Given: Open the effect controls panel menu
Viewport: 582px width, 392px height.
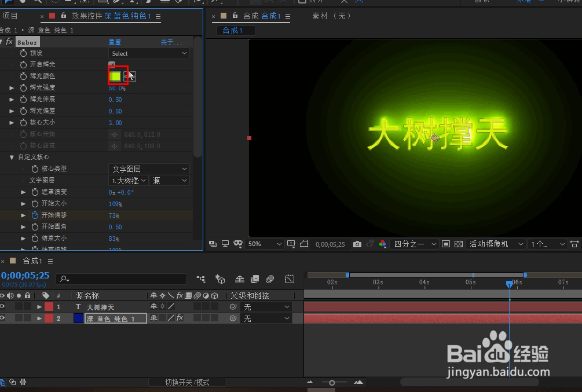Looking at the screenshot, I should [158, 16].
